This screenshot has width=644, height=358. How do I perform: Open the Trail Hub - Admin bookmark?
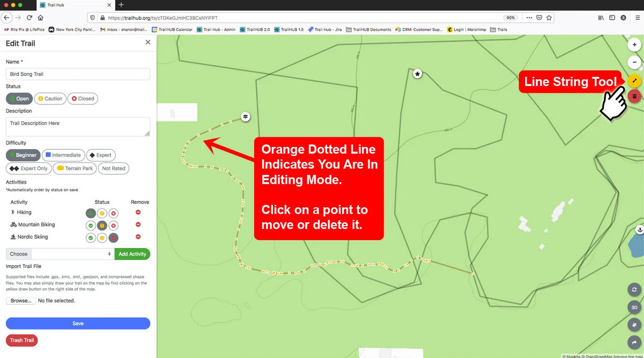point(216,29)
